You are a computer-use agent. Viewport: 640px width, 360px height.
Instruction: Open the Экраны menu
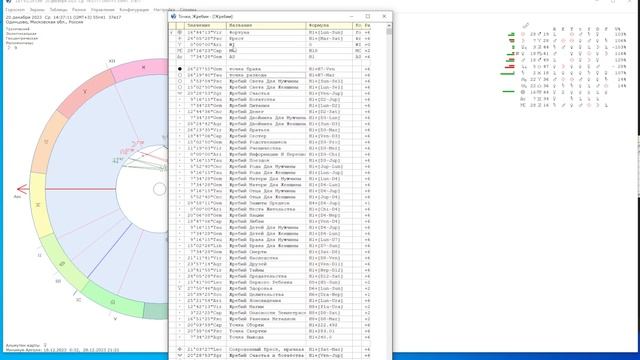(x=37, y=9)
